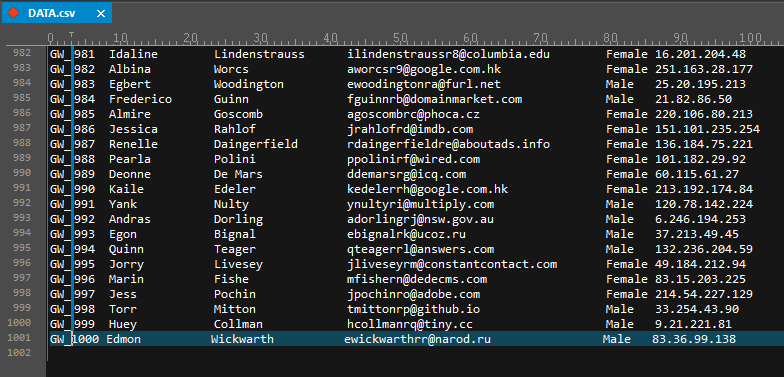Click ID GW_993 at line start
784x377 pixels.
pos(72,234)
